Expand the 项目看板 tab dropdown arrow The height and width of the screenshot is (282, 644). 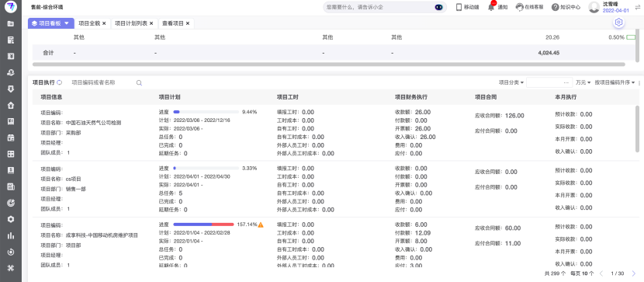[x=67, y=23]
